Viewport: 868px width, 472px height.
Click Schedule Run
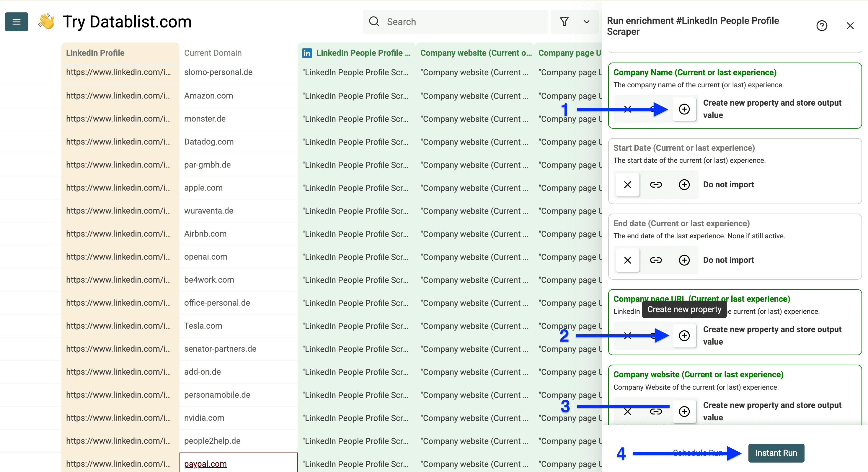click(697, 453)
